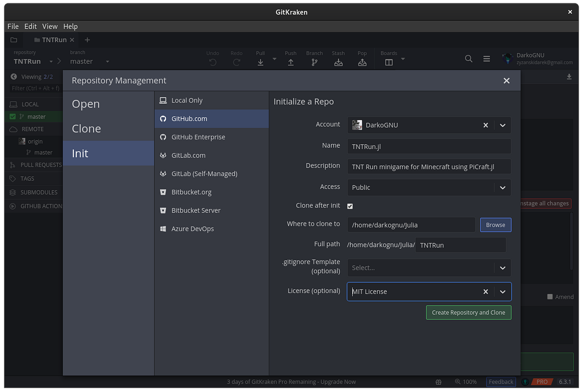Screen dimensions: 583x392
Task: Uncheck the Clone after init checkbox
Action: [350, 206]
